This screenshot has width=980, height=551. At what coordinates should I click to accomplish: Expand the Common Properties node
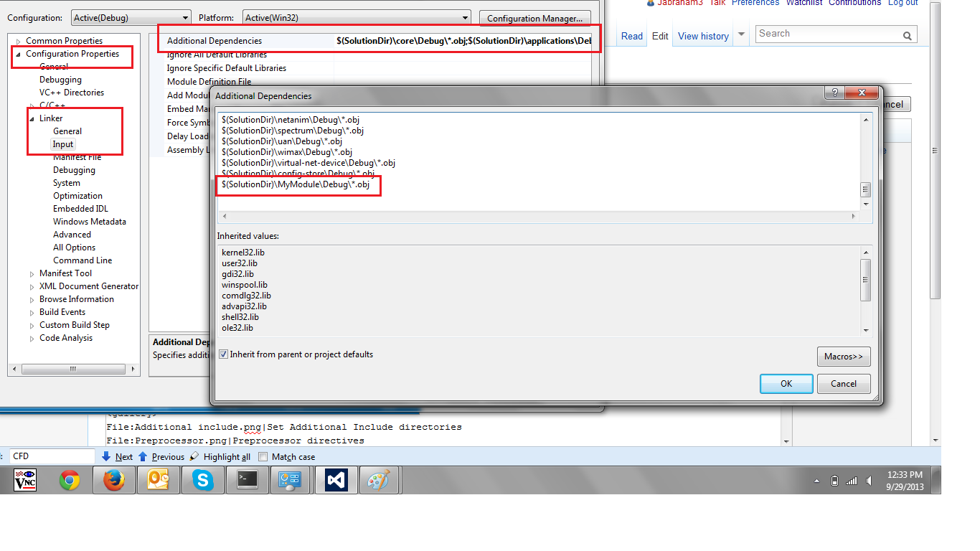point(19,41)
